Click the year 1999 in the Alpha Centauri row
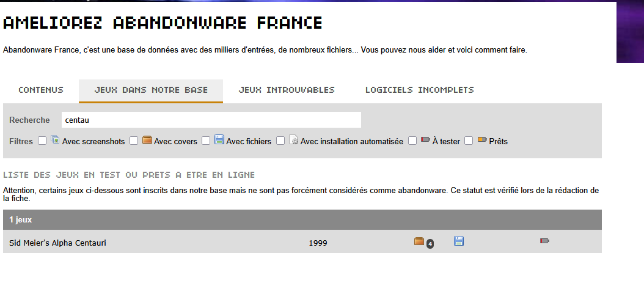Viewport: 644px width, 286px height. (318, 243)
